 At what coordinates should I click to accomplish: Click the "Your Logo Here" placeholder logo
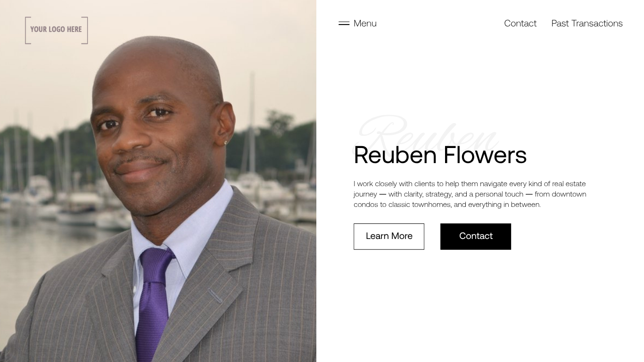pyautogui.click(x=57, y=30)
